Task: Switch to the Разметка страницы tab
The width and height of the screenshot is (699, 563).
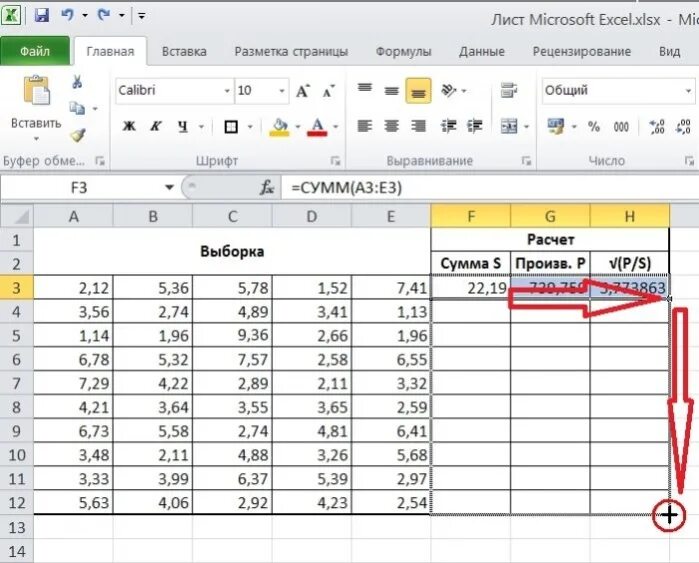Action: [x=291, y=52]
